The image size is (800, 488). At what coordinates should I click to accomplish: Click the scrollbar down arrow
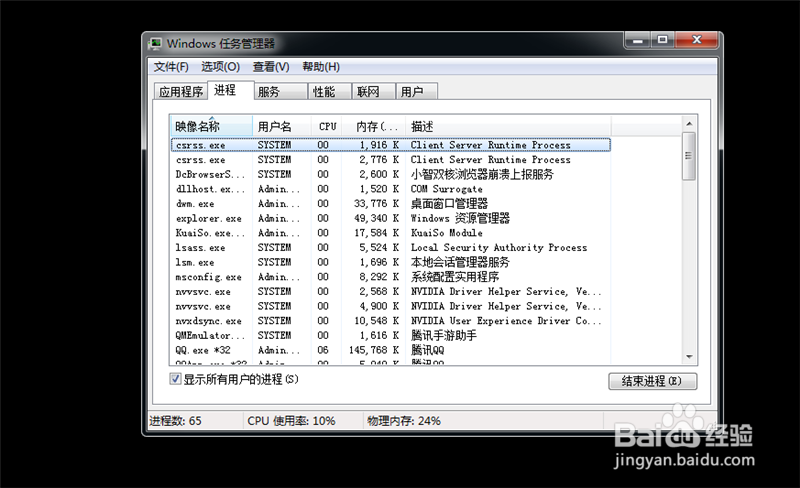pos(689,357)
